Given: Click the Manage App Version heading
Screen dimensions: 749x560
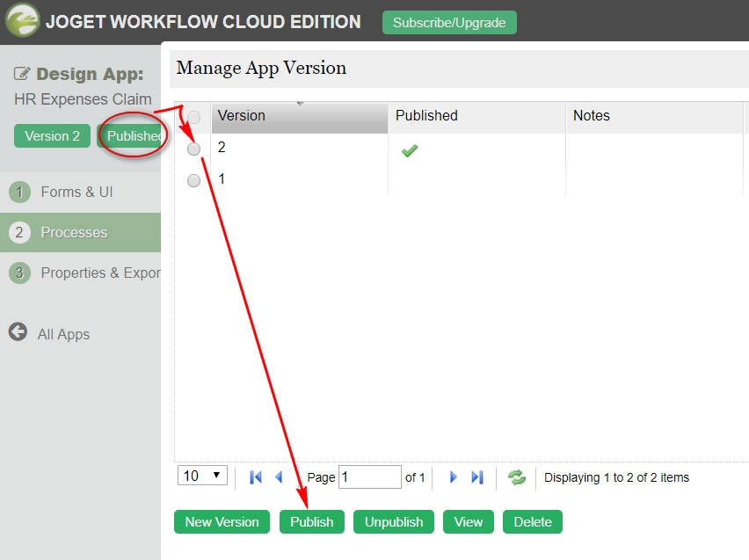Looking at the screenshot, I should (x=261, y=69).
